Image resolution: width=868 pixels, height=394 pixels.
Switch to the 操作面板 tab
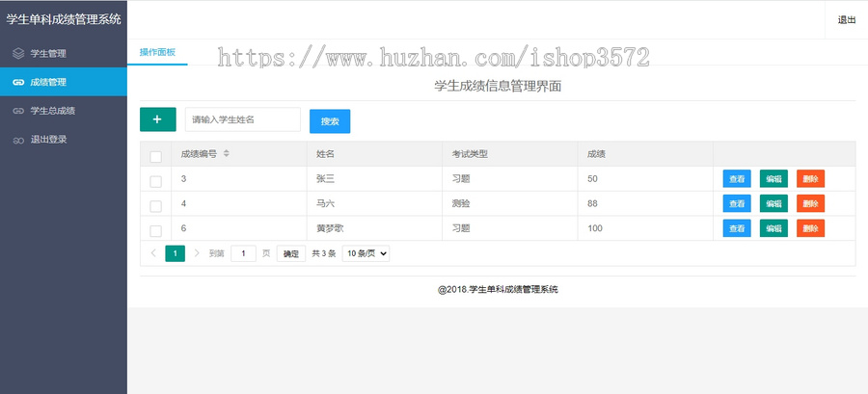157,52
